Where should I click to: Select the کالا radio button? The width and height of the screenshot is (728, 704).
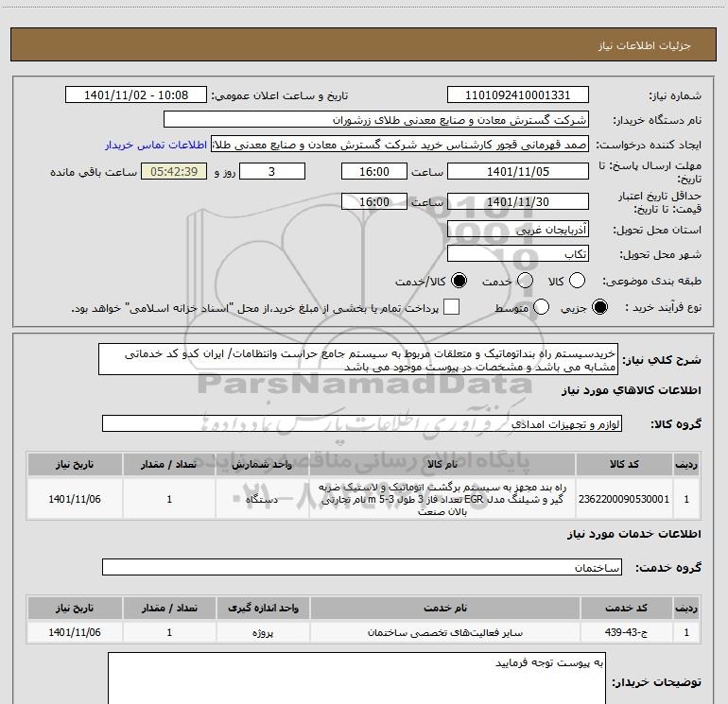point(577,281)
